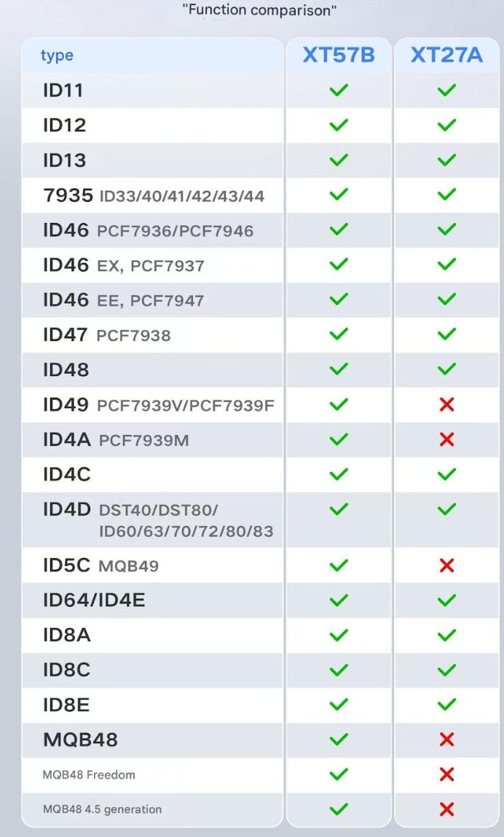
Task: Click the XT57B checkmark for ID64/ID4E
Action: pyautogui.click(x=339, y=600)
